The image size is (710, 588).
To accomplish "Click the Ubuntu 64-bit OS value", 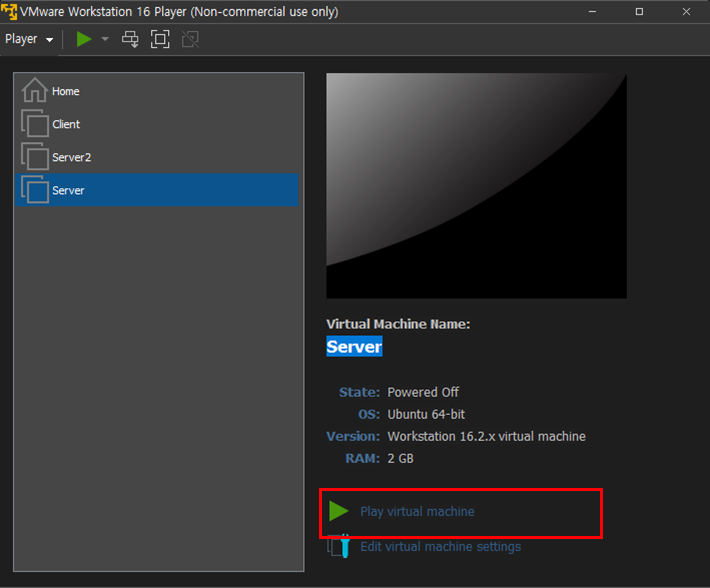I will click(x=426, y=414).
